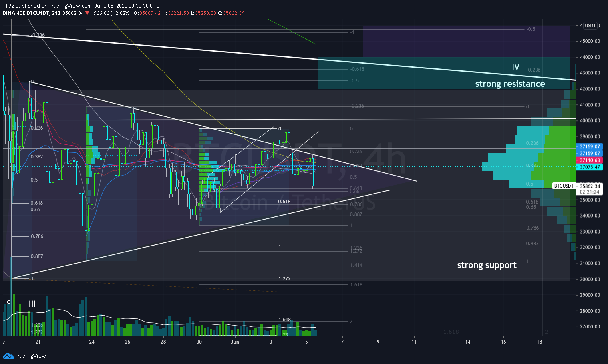Screen dimensions: 608x364
Task: Click the red down-arrow price change indicator
Action: point(87,13)
